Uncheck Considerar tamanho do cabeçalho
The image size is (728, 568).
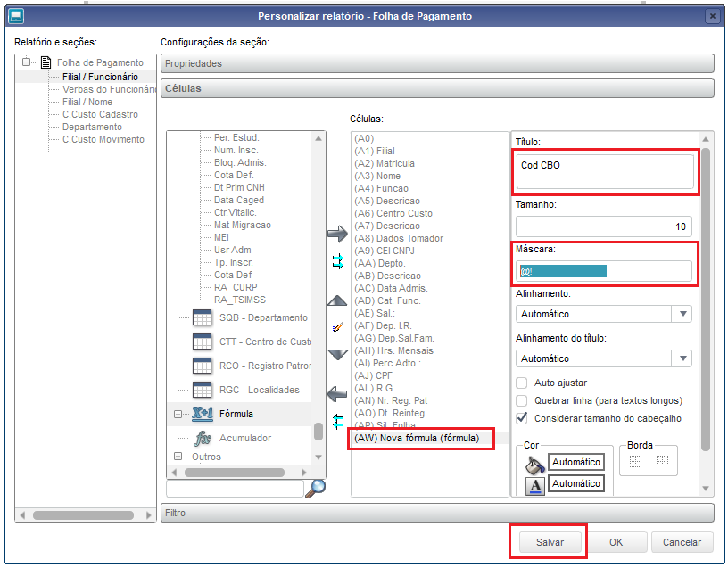point(522,418)
